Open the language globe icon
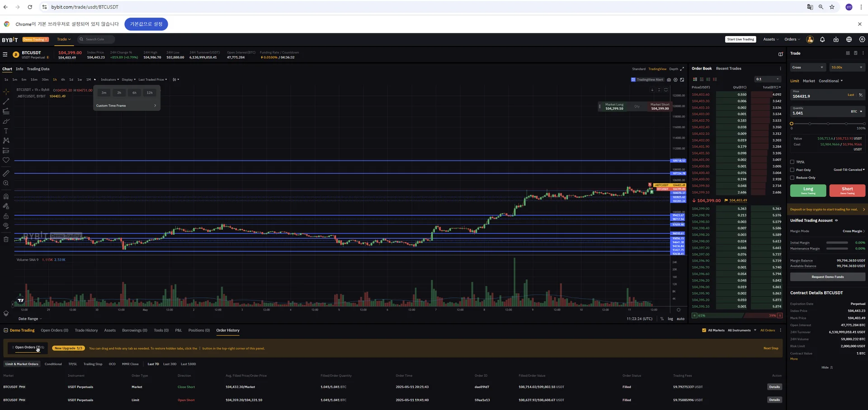This screenshot has width=868, height=410. [849, 40]
